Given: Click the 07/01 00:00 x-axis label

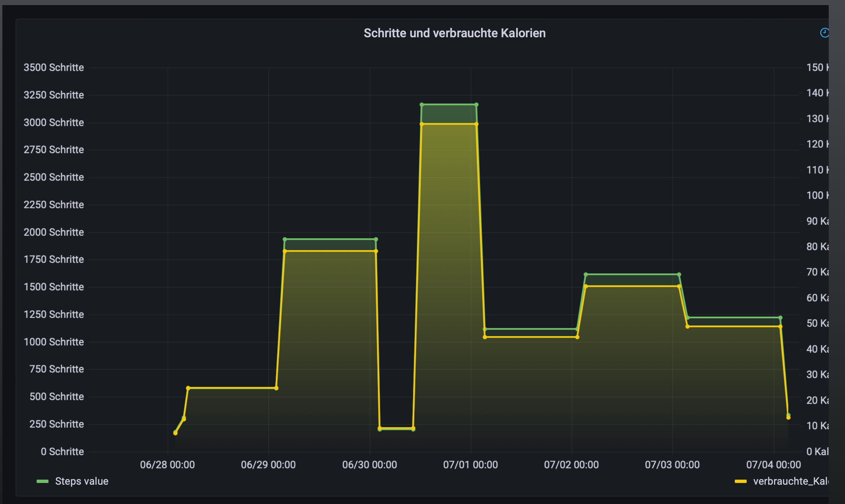Looking at the screenshot, I should pyautogui.click(x=470, y=465).
